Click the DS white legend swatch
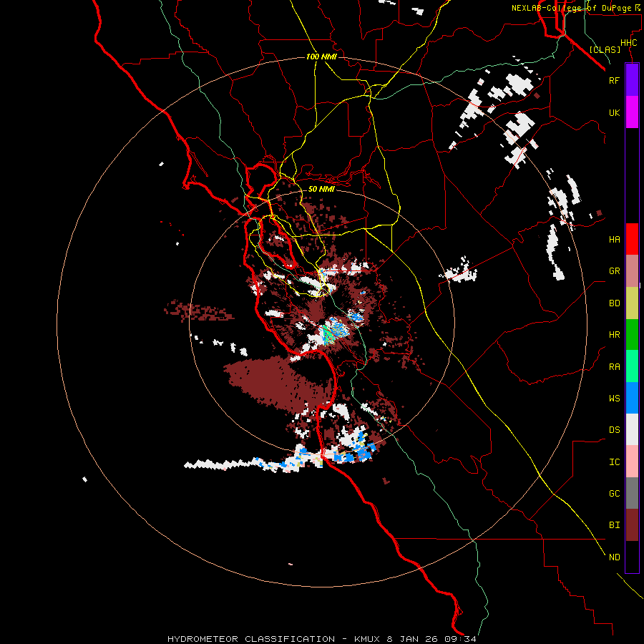Image resolution: width=644 pixels, height=644 pixels. 632,429
